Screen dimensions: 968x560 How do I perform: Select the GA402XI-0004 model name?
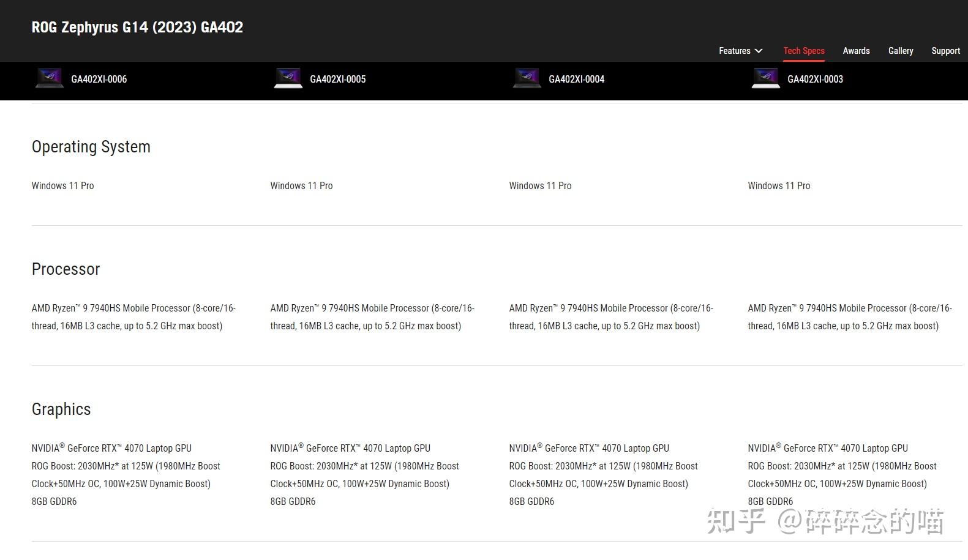[x=577, y=79]
